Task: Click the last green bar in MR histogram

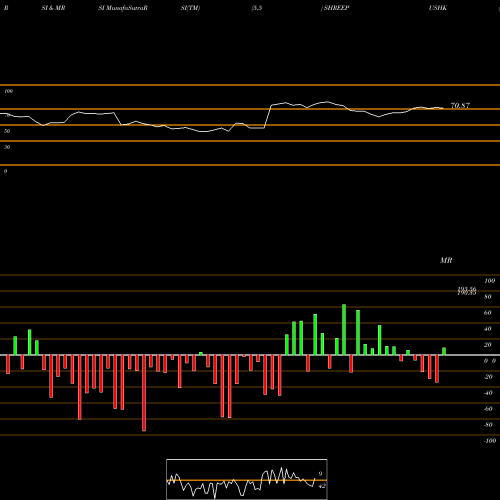Action: 444,351
